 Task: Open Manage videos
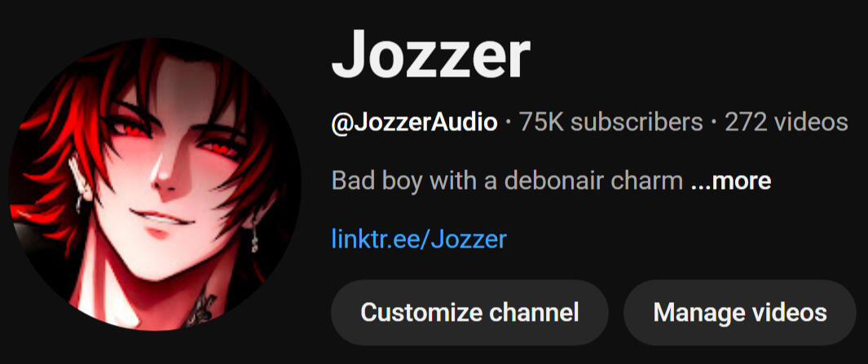point(740,313)
